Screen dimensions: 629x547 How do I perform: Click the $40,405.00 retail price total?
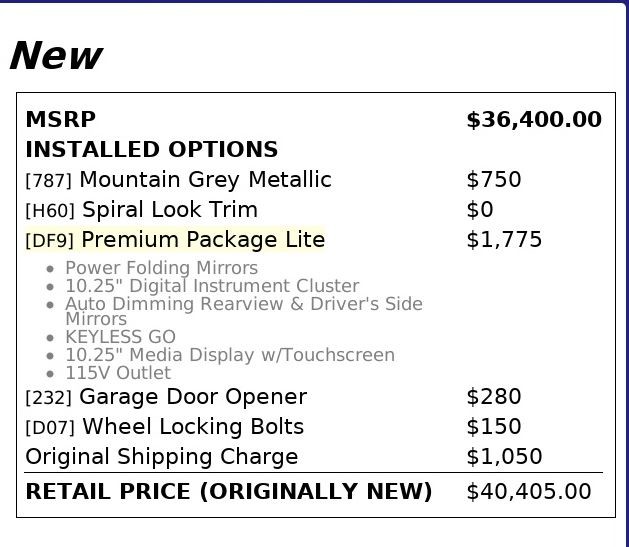(x=528, y=492)
